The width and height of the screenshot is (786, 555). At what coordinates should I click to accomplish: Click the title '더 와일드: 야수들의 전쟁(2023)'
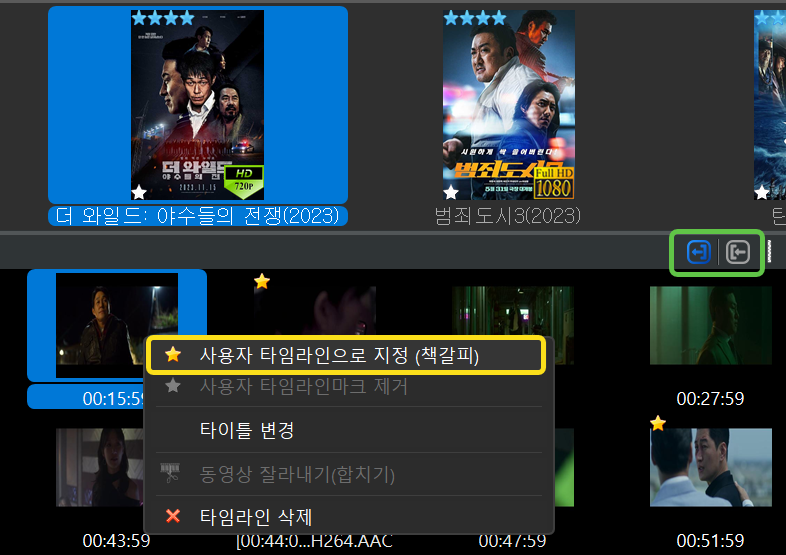[x=198, y=216]
